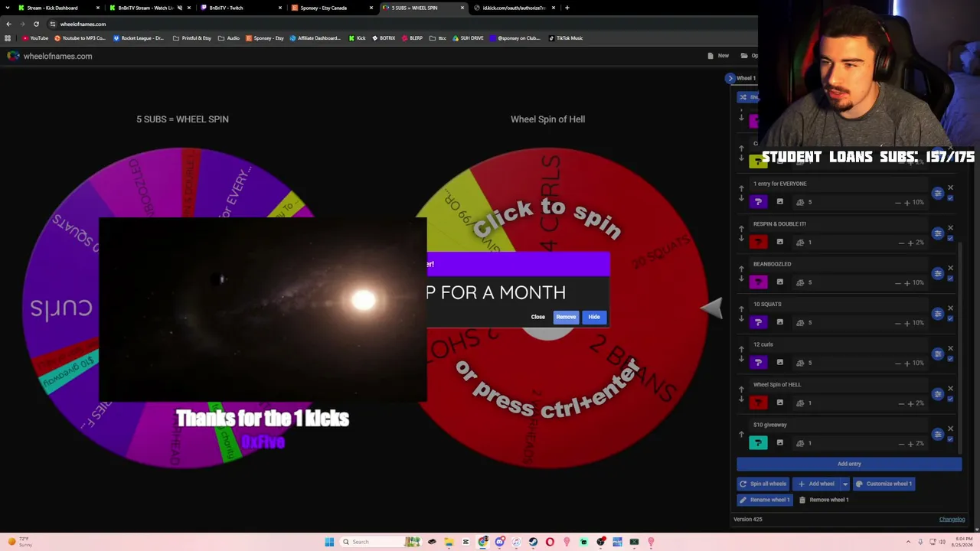
Task: Open YouTube bookmark
Action: coord(35,38)
